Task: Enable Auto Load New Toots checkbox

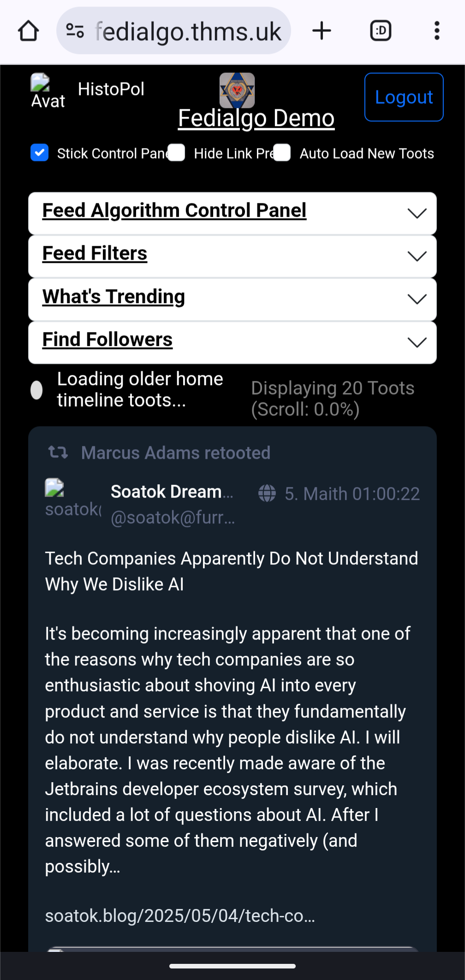Action: click(282, 153)
